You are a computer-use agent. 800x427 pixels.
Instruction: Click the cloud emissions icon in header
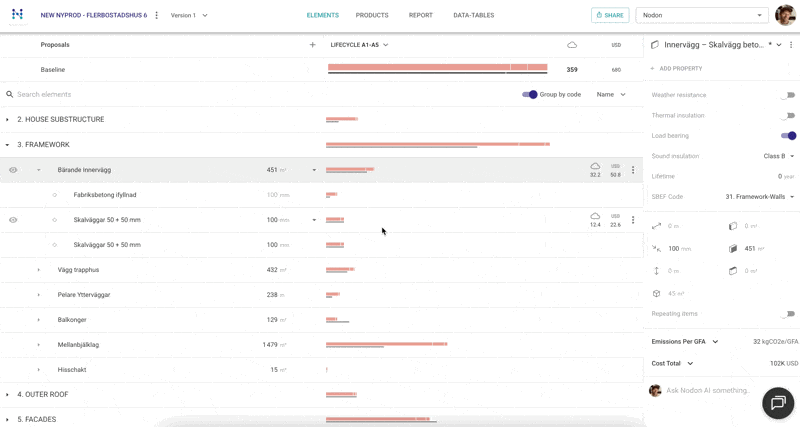572,45
